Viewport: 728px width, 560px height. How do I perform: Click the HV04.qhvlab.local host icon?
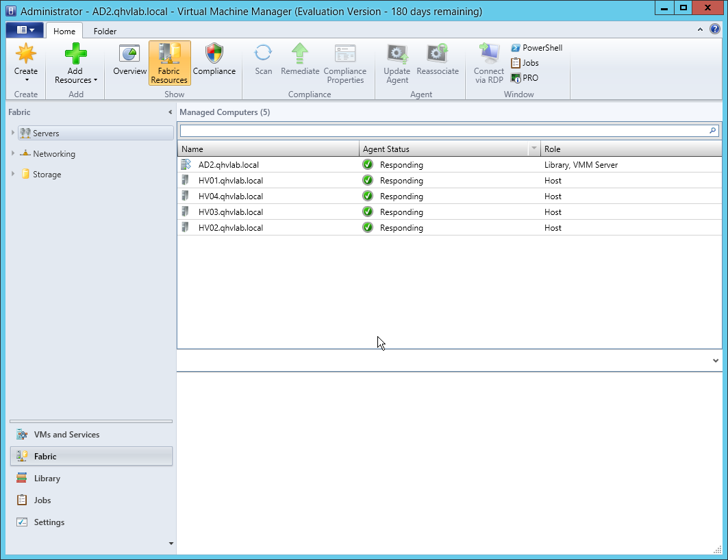(185, 196)
